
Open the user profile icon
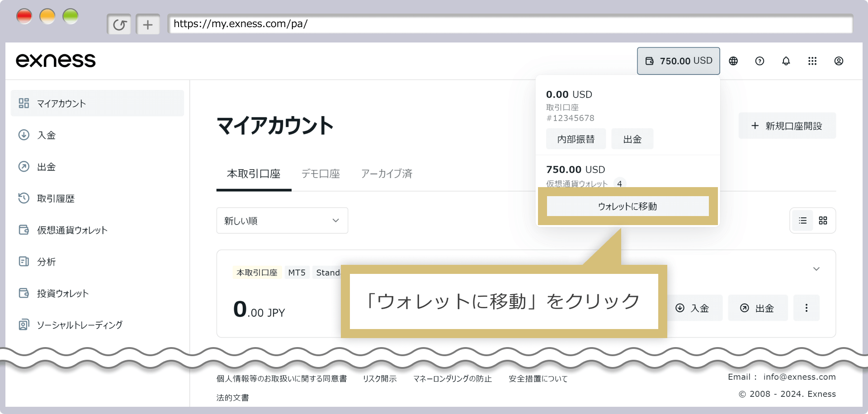[x=839, y=61]
